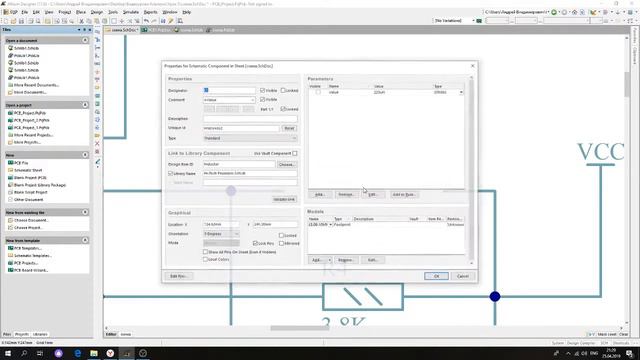Open the Design menu
Viewport: 640px width, 360px height.
pos(97,12)
